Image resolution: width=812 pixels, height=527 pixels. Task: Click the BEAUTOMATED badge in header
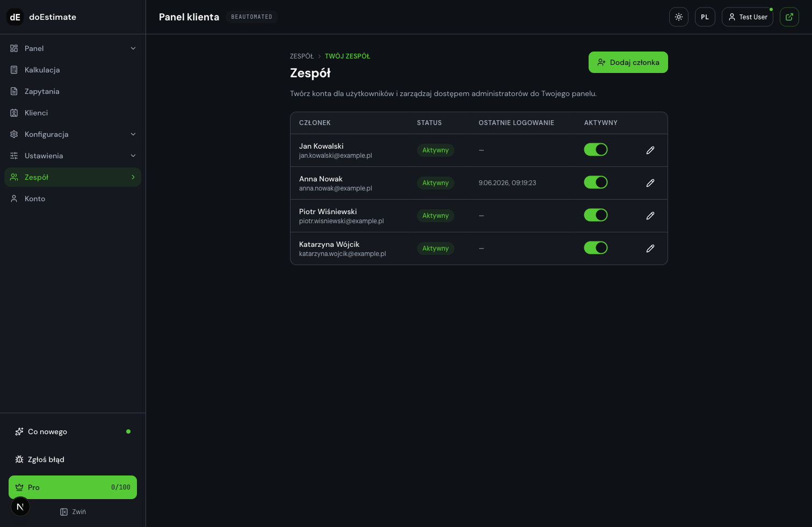[x=252, y=17]
